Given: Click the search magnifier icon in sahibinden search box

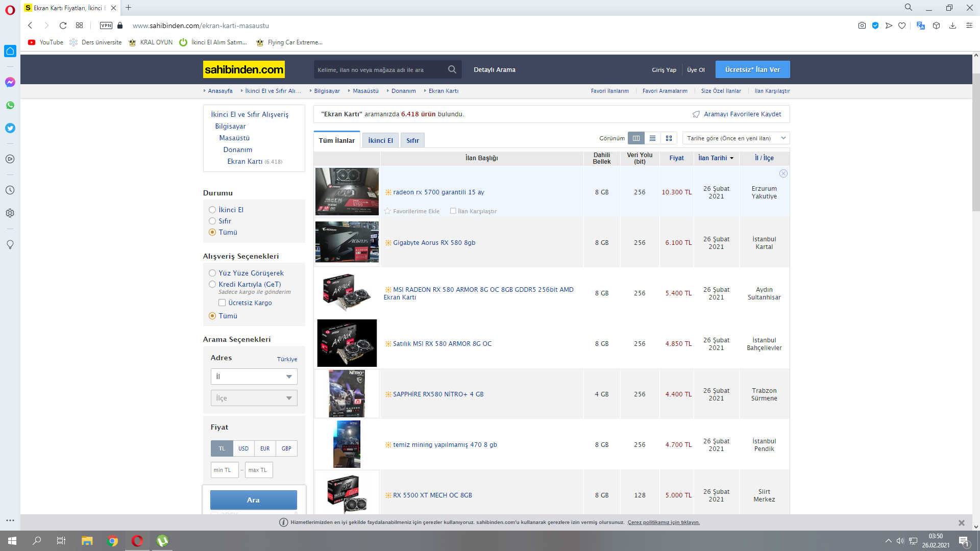Looking at the screenshot, I should (452, 69).
